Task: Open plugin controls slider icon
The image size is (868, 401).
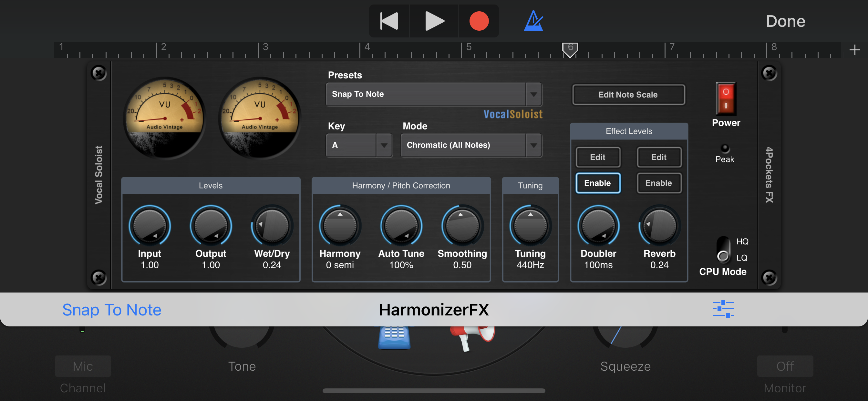Action: pyautogui.click(x=723, y=309)
